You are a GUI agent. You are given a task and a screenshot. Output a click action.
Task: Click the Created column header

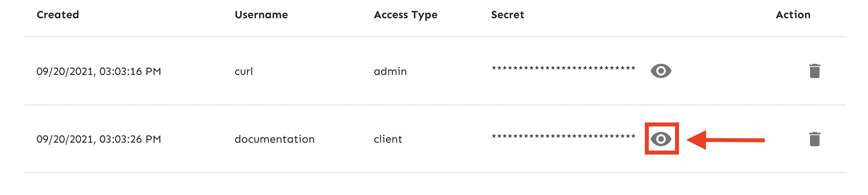pos(58,15)
